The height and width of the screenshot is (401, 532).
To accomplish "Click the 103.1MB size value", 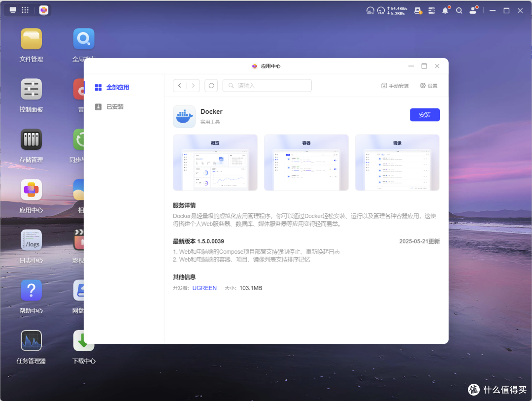I will (x=251, y=288).
